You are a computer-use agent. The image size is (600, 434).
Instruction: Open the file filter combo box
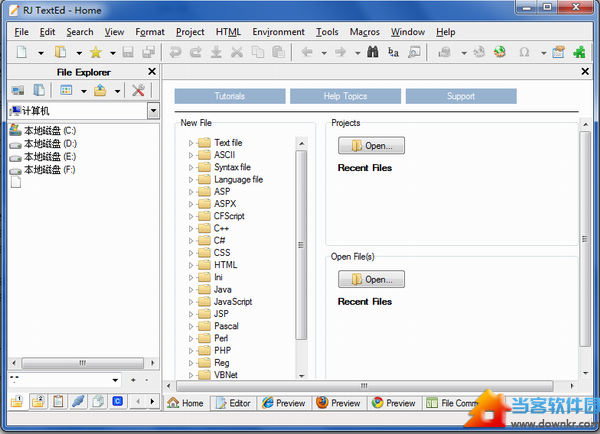point(63,380)
